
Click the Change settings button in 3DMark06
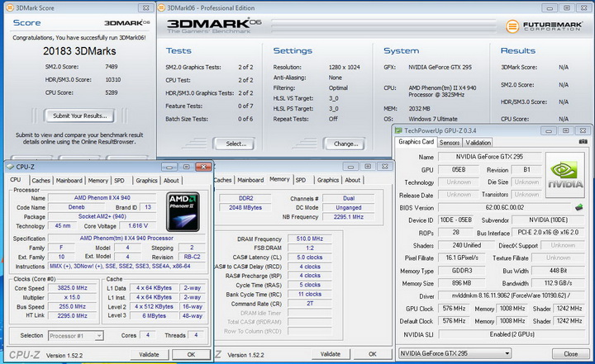(345, 144)
